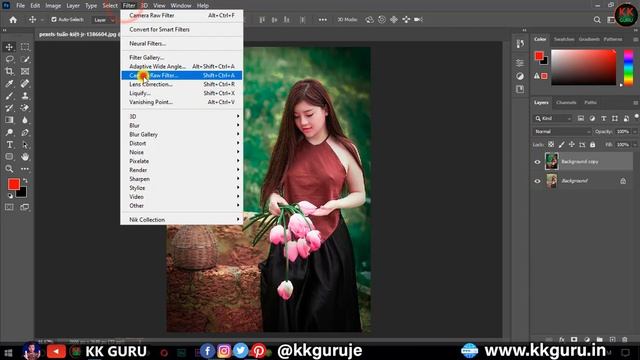Expand the Nik Collection submenu

point(182,220)
